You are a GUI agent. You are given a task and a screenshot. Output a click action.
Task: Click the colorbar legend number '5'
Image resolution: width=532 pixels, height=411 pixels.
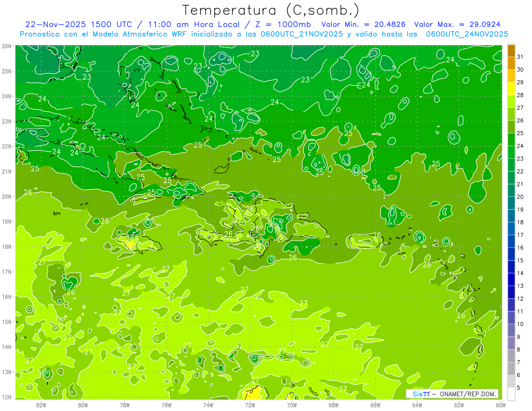(x=519, y=388)
